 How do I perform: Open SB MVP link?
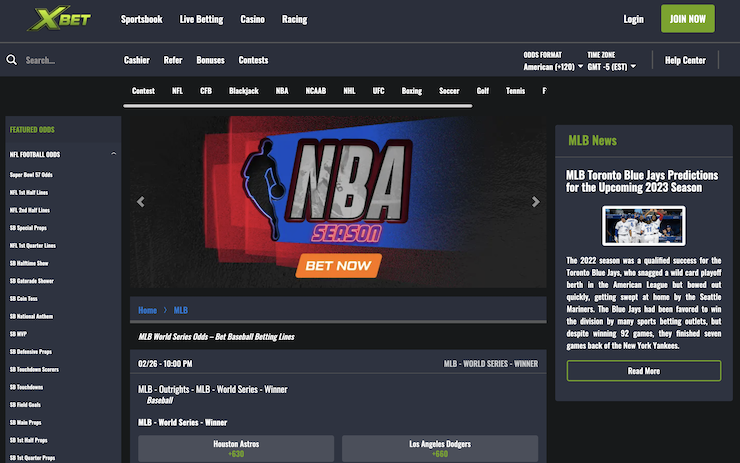[x=18, y=334]
